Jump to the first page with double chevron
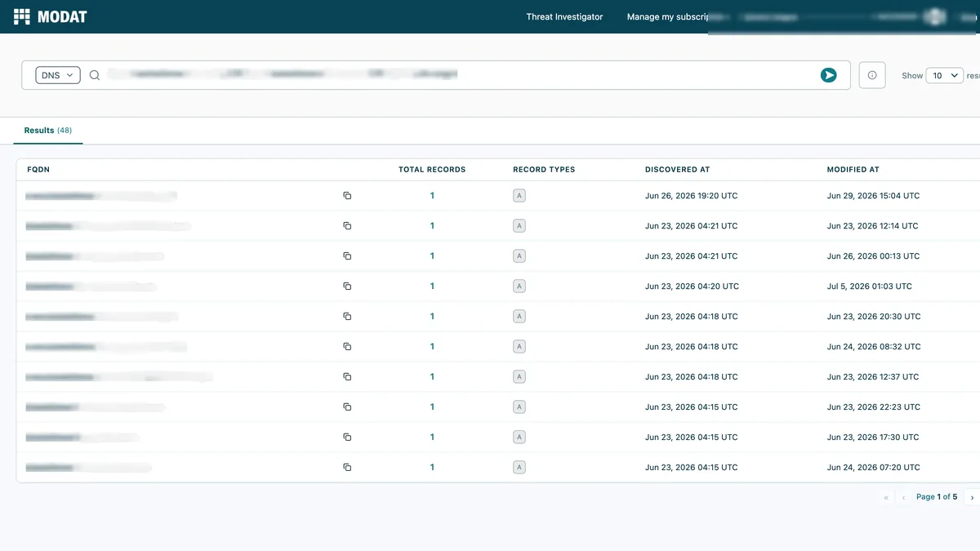980x551 pixels. click(886, 497)
